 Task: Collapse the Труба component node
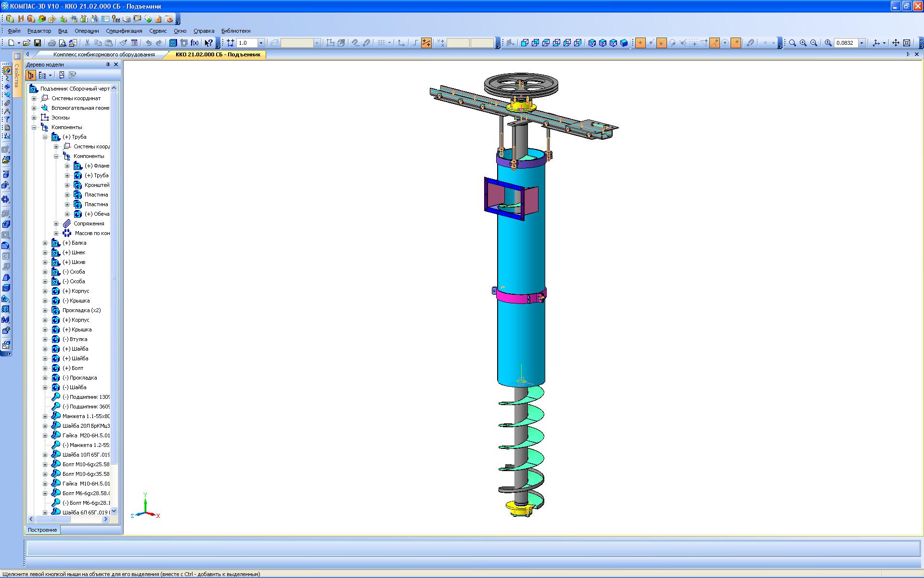(45, 137)
